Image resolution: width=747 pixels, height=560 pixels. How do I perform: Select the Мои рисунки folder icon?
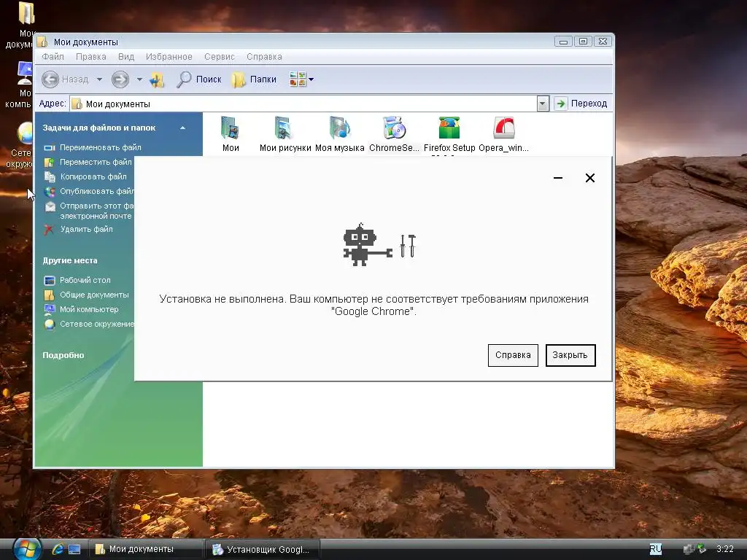pyautogui.click(x=285, y=128)
